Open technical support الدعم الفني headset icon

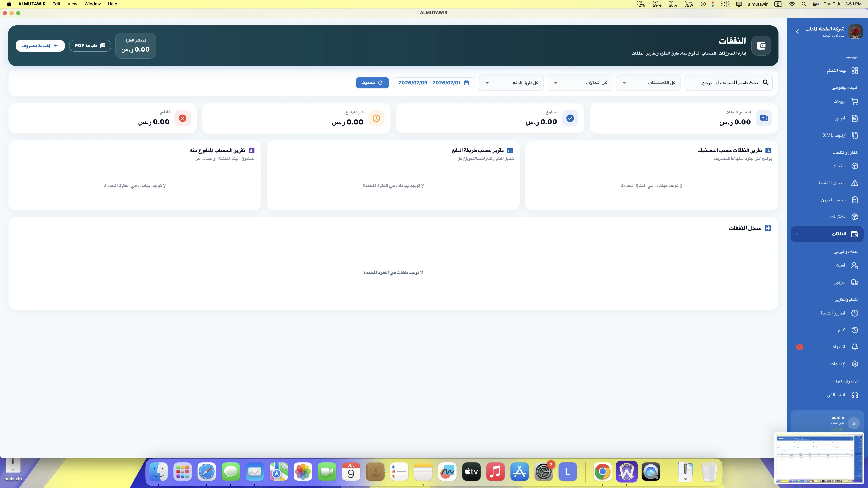click(854, 395)
